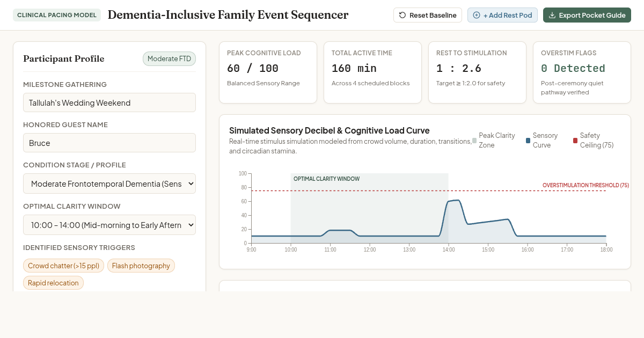
Task: Click the 'Across 4 scheduled blocks' caption
Action: coord(371,83)
